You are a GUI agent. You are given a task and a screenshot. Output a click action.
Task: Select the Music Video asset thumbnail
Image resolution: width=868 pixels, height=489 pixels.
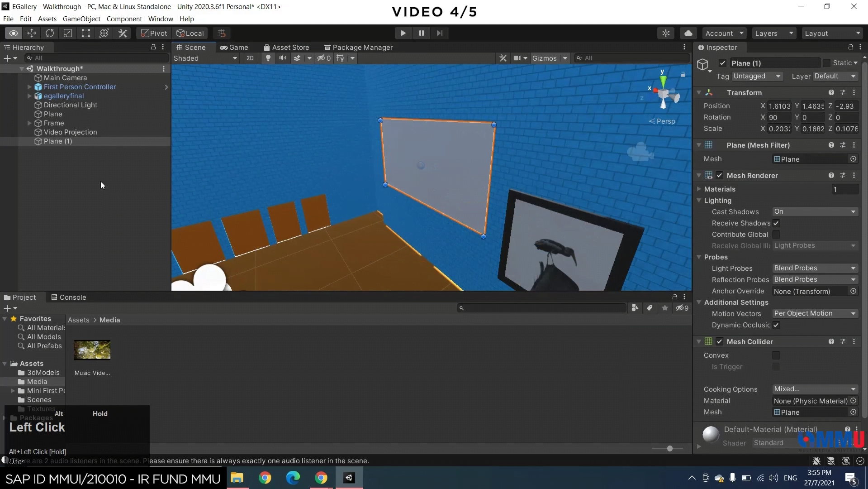pos(92,350)
